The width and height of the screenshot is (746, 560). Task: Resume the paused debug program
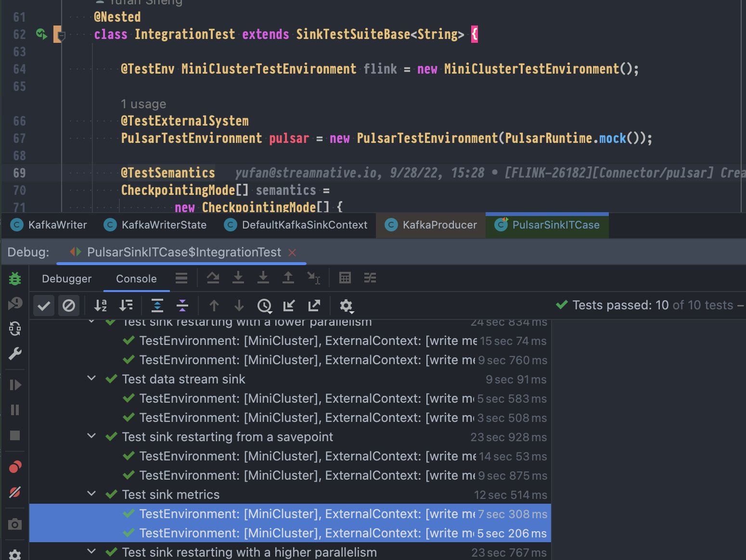coord(15,384)
